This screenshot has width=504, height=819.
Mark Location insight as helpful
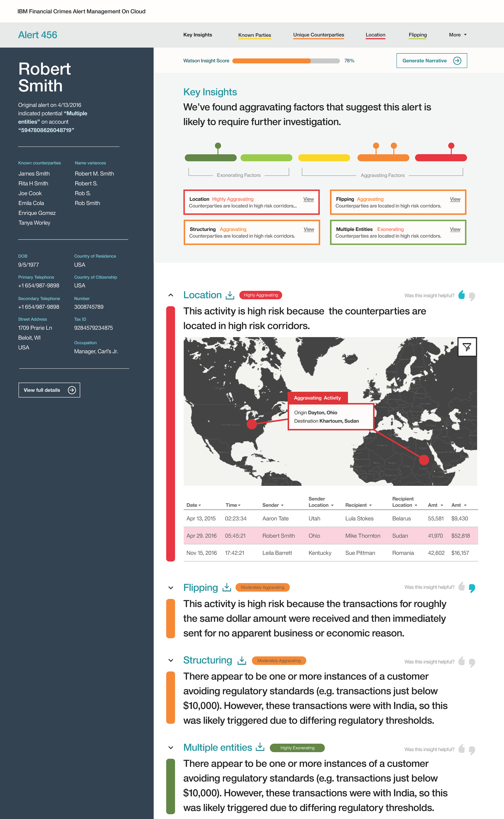point(461,295)
